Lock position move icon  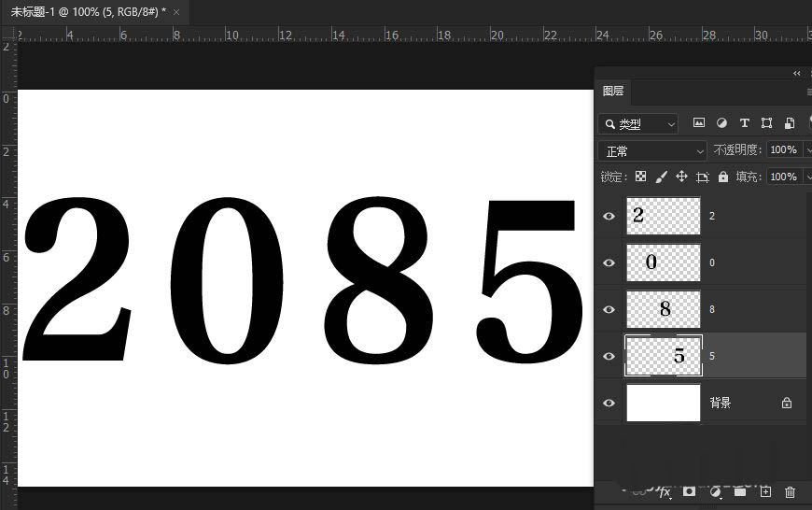point(681,177)
